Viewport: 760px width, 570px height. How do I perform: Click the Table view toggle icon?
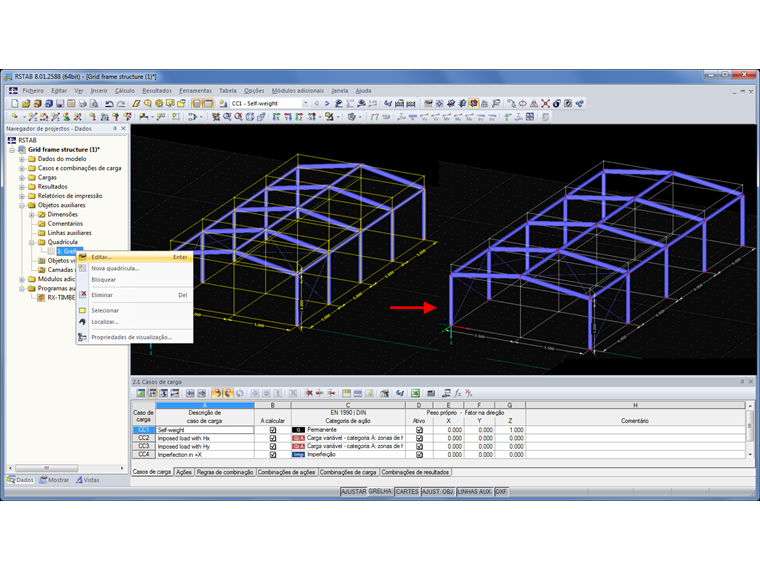(x=208, y=103)
